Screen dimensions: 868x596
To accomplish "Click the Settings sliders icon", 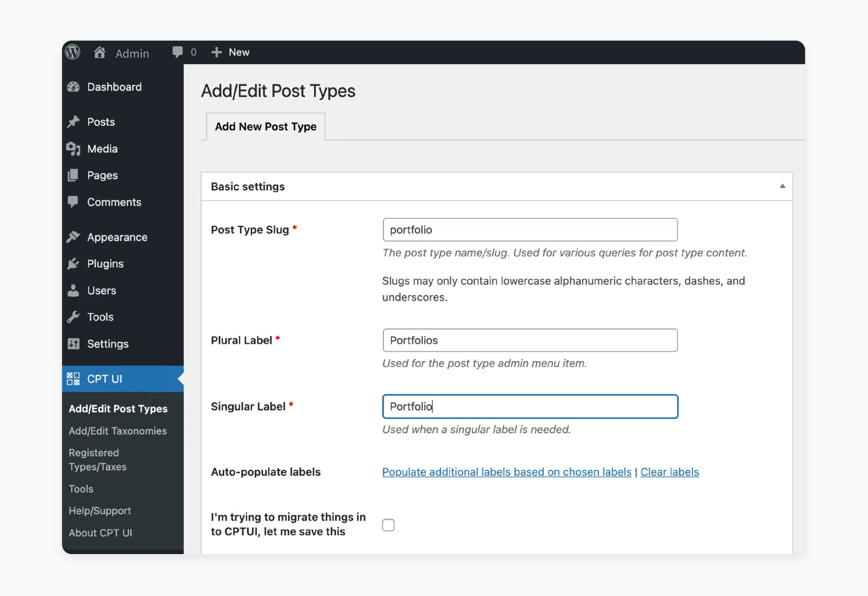I will (x=73, y=344).
